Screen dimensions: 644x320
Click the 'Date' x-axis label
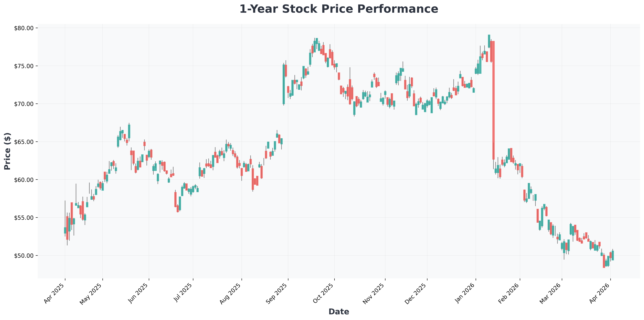(339, 311)
